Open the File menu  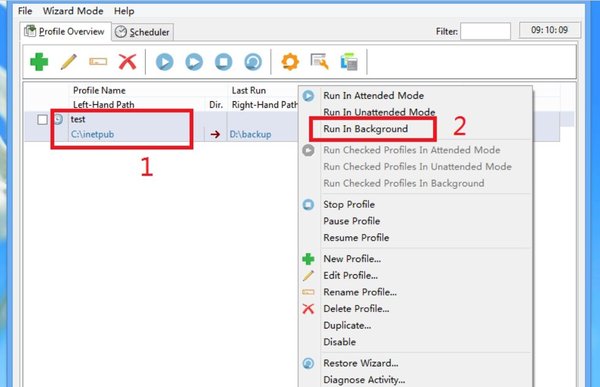(25, 11)
